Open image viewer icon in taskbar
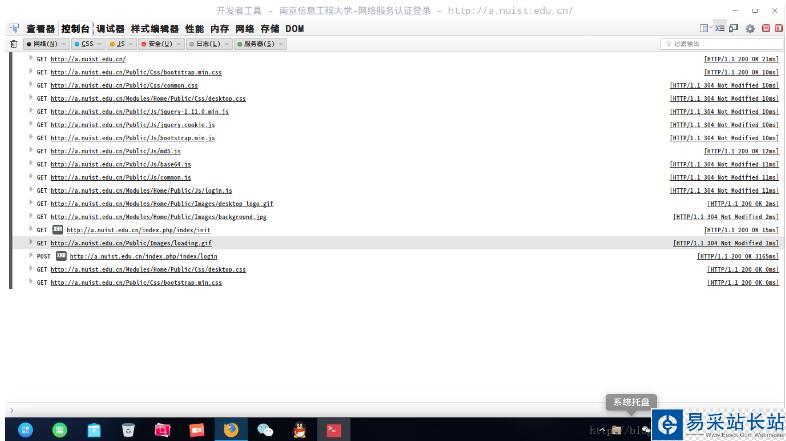Viewport: 786px width, 441px height. pyautogui.click(x=162, y=430)
